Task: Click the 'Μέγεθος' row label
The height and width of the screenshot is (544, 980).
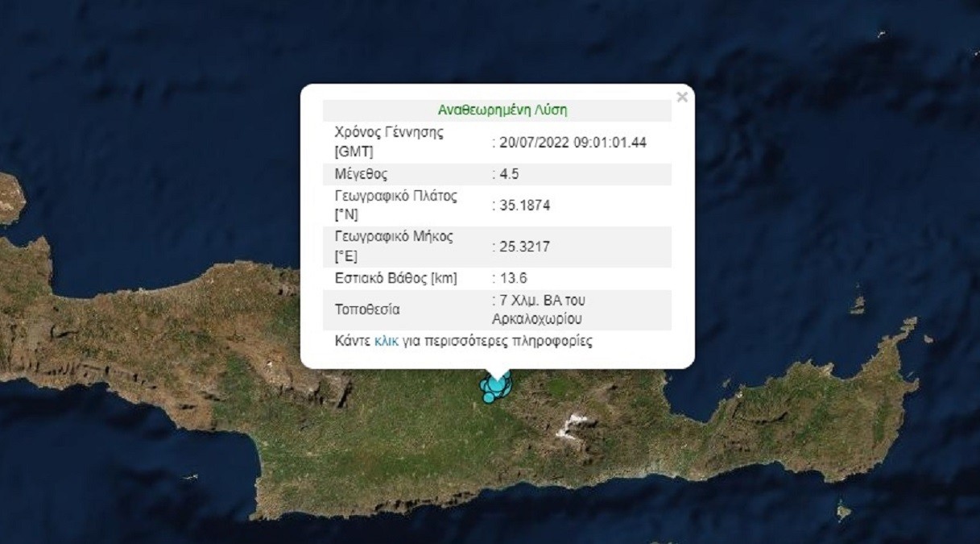Action: [359, 174]
